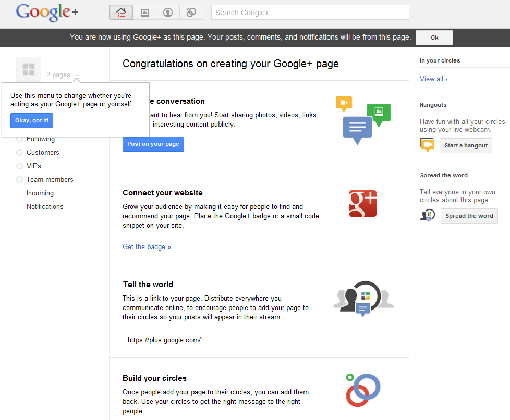
Task: Click the red g+ badge icon
Action: [x=362, y=203]
